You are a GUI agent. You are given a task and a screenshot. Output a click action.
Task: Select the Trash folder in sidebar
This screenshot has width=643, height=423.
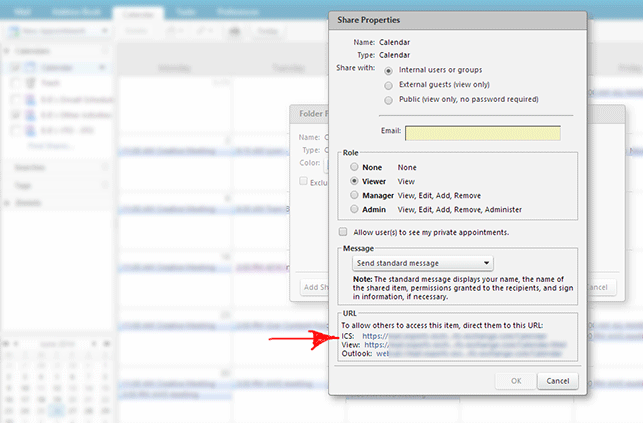coord(50,83)
